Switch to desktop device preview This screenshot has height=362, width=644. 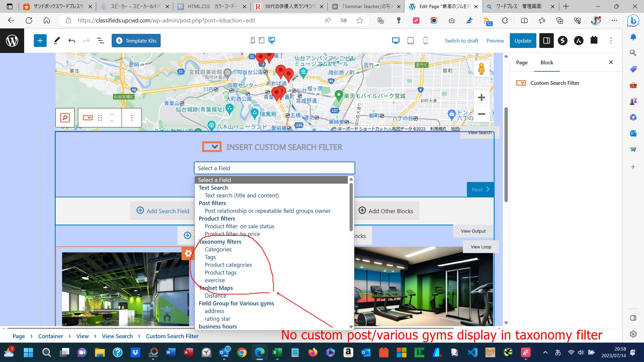(x=396, y=41)
